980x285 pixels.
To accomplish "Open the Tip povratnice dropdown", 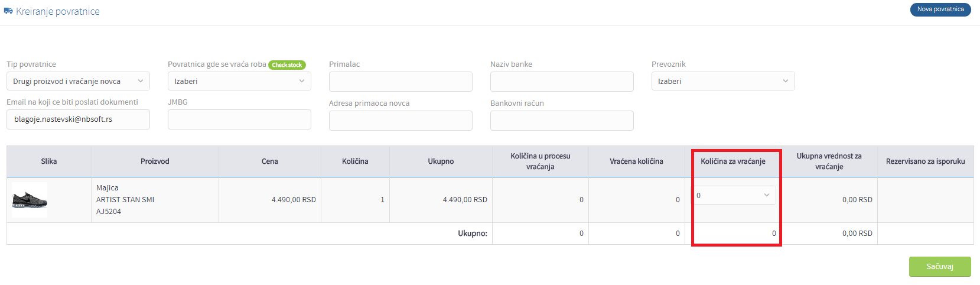I will (78, 81).
